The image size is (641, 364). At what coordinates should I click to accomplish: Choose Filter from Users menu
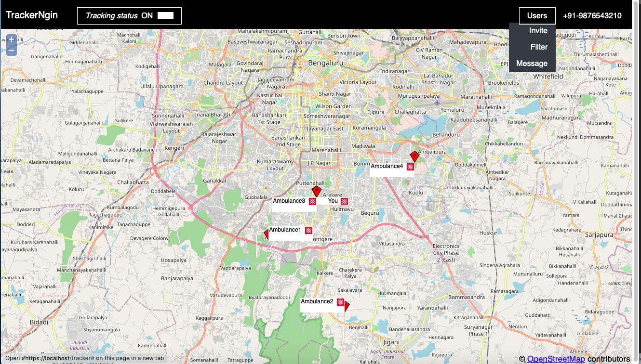pyautogui.click(x=539, y=47)
